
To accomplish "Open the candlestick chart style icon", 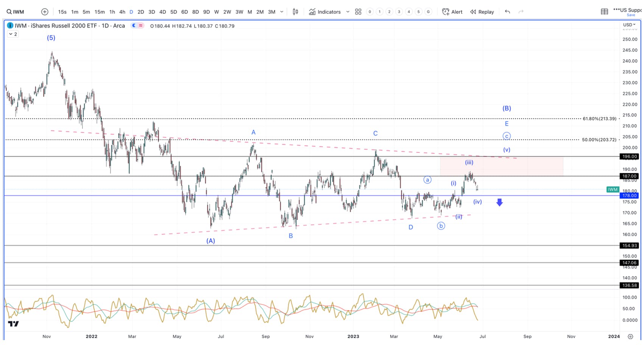I will click(x=296, y=12).
